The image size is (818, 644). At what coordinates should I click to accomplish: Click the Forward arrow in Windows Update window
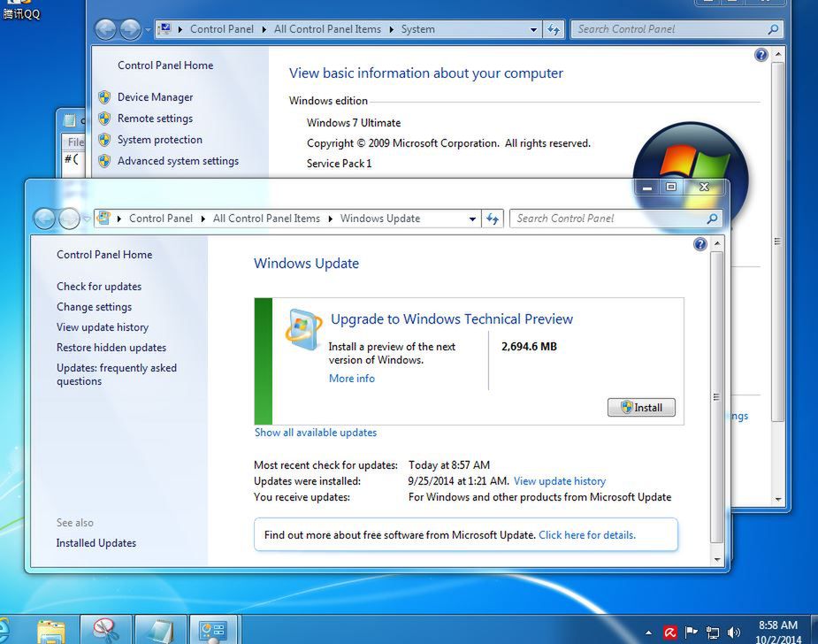[69, 218]
